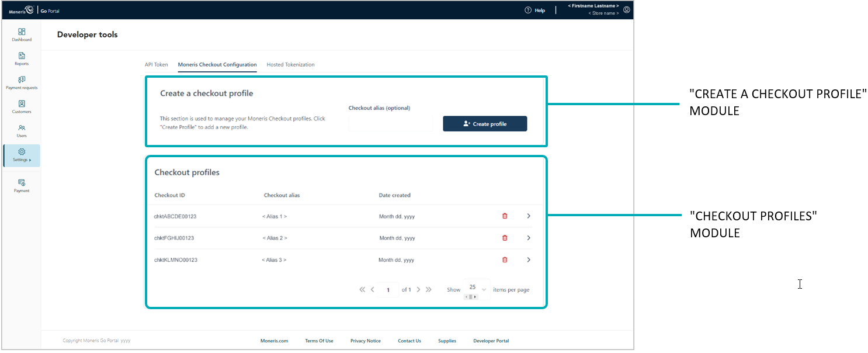Select the Moneris Checkout Configuration tab
Viewport: 868px width, 353px height.
pos(217,65)
